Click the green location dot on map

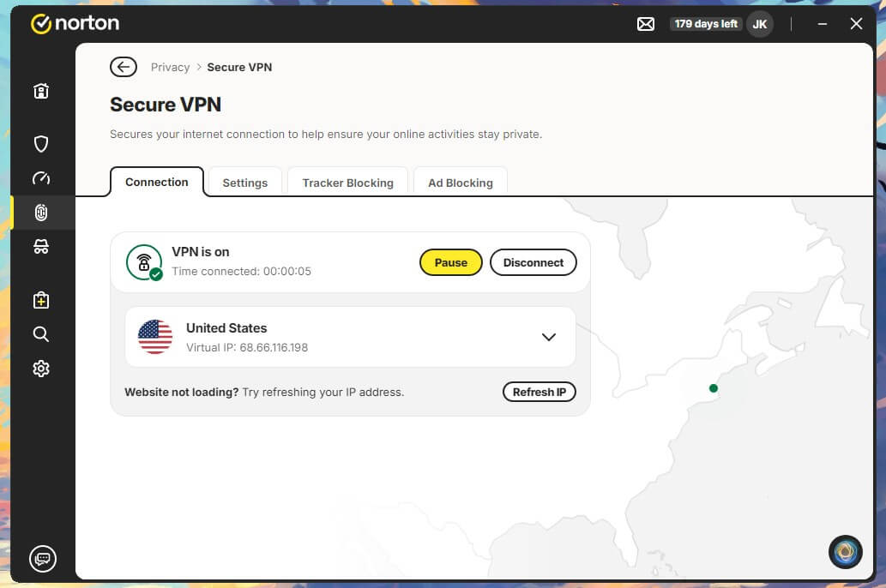tap(713, 388)
